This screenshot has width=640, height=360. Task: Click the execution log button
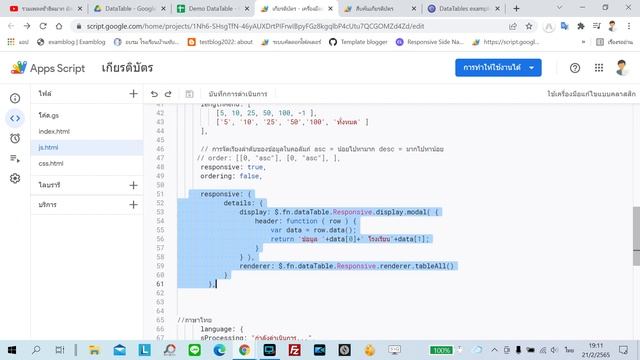tap(238, 94)
